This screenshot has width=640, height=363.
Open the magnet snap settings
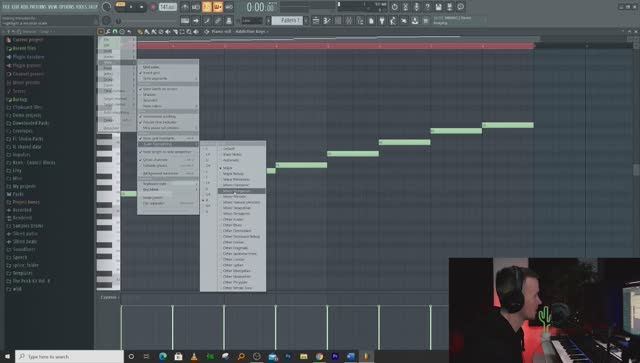(115, 31)
